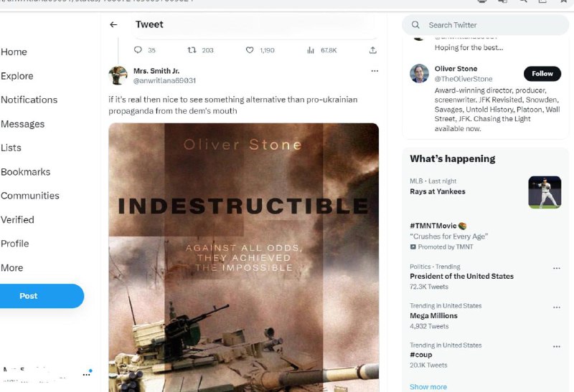Open the three-dot menu on Mrs. Smith's tweet
Viewport: 574px width, 392px height.
pyautogui.click(x=374, y=71)
